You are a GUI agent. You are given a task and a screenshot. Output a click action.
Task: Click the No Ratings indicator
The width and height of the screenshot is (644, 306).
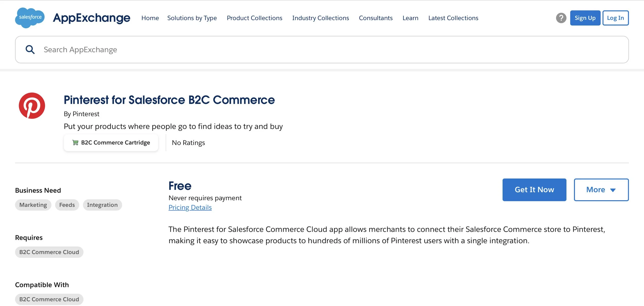click(188, 142)
